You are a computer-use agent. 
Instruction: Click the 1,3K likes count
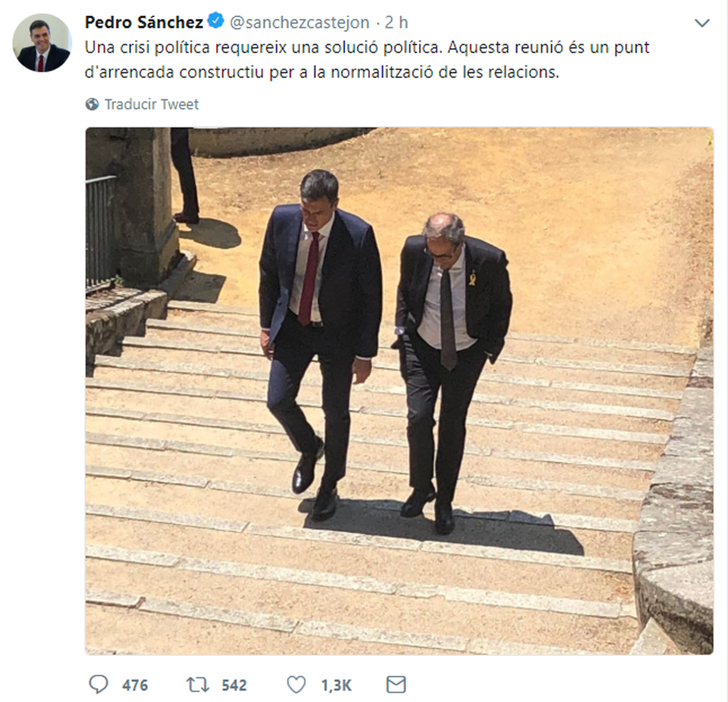336,685
